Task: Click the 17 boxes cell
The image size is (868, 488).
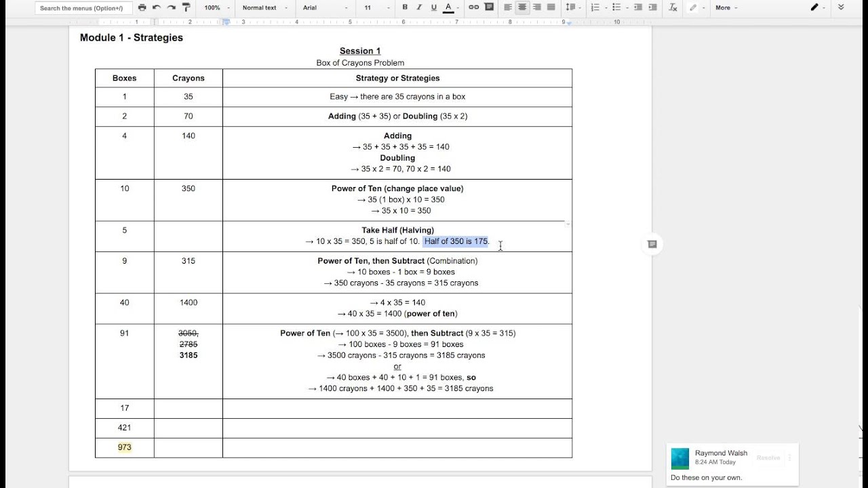Action: pos(124,408)
